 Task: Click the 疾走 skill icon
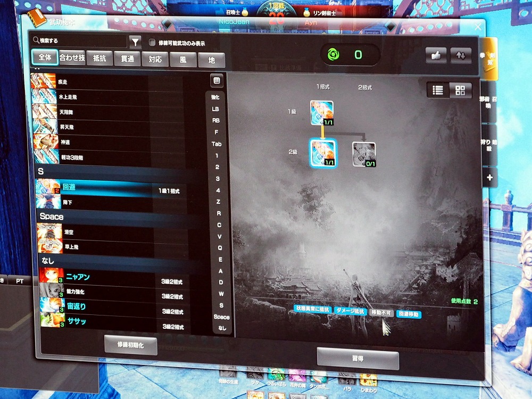(44, 81)
